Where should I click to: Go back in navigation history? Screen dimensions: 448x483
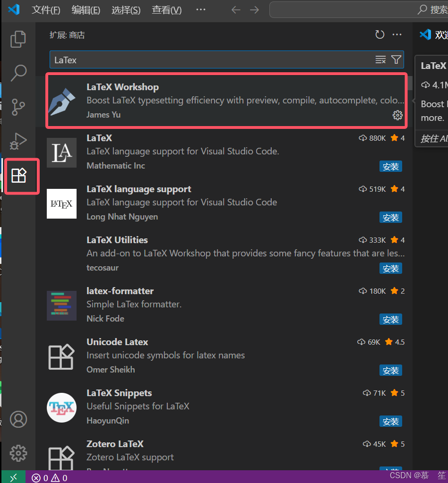(236, 10)
